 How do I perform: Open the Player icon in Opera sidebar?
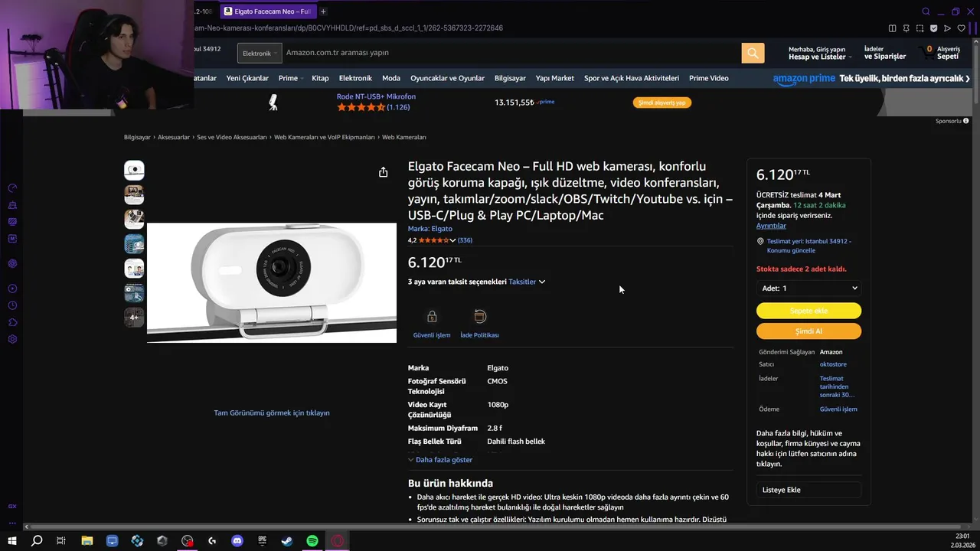(12, 289)
